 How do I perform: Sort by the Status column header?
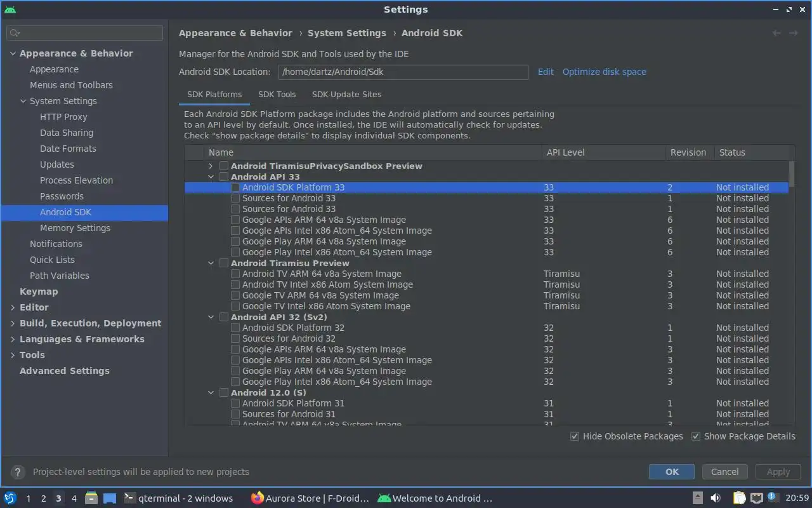(752, 152)
